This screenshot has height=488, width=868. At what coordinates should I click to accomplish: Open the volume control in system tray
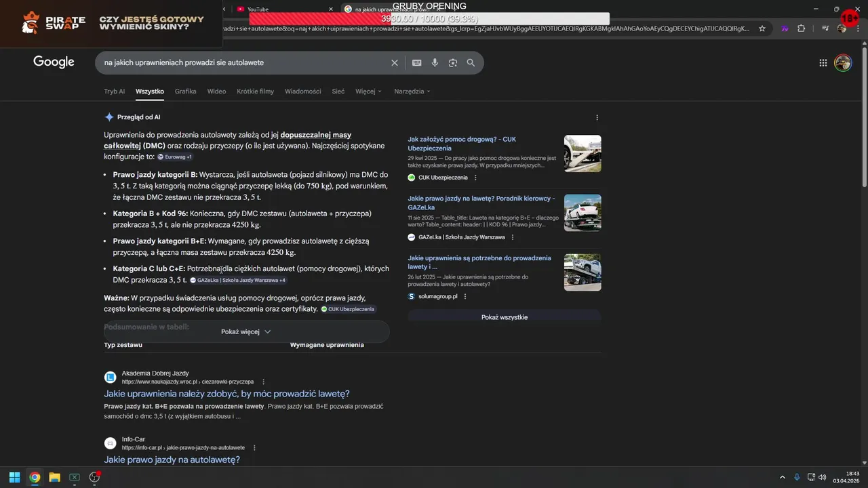(822, 477)
